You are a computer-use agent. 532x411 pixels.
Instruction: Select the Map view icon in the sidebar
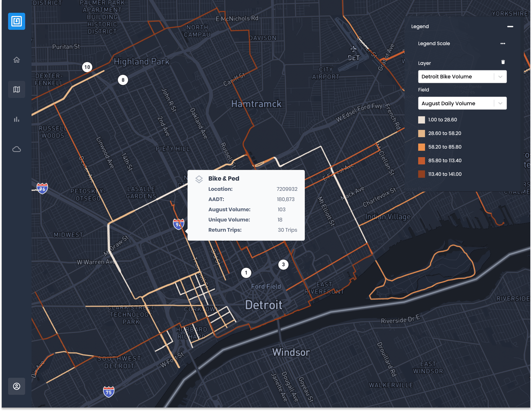16,89
